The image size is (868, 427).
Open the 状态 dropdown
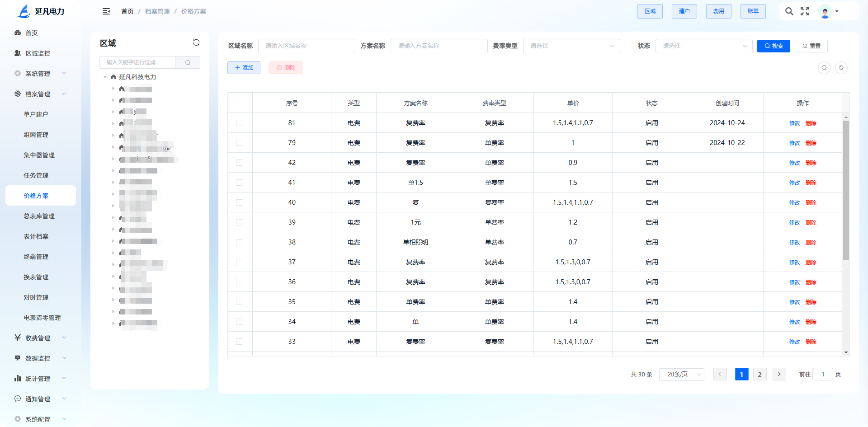tap(703, 46)
